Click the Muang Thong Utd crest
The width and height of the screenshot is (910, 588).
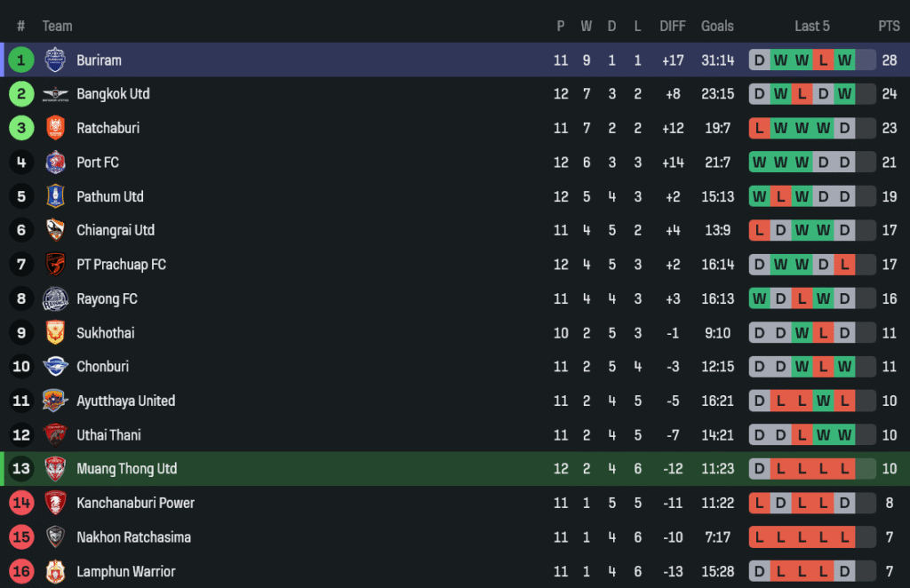pyautogui.click(x=55, y=469)
